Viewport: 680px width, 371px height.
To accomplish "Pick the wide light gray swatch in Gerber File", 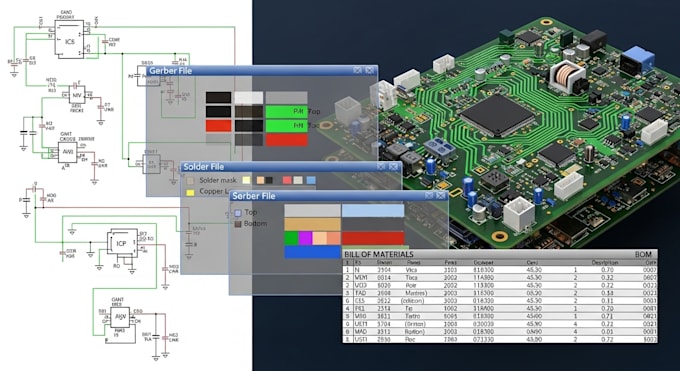I will [287, 98].
